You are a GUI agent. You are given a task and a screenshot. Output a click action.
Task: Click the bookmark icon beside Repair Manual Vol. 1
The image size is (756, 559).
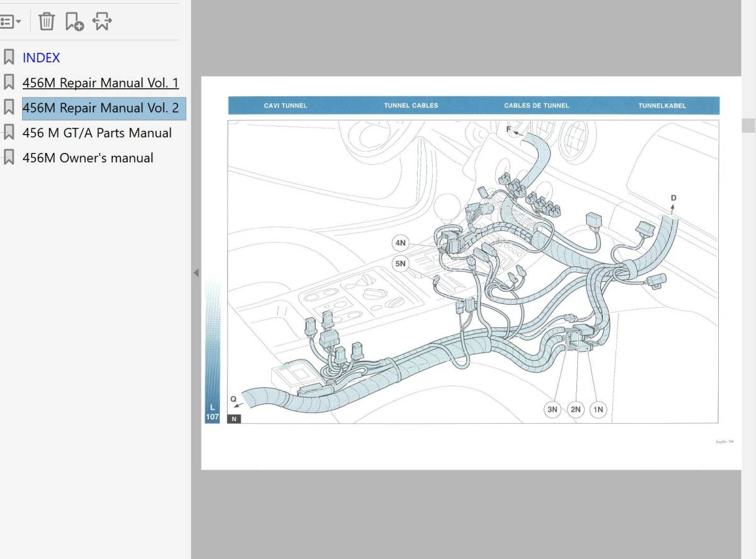9,82
